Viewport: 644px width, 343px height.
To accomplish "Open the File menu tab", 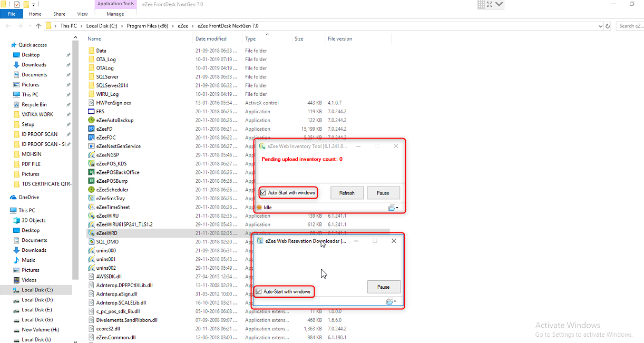I will click(x=12, y=14).
